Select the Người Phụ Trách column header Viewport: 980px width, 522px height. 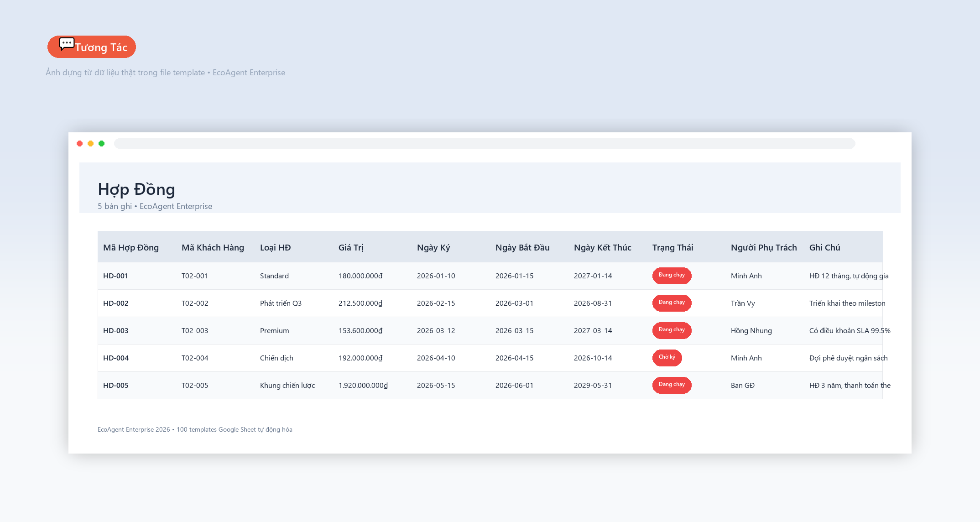tap(764, 248)
